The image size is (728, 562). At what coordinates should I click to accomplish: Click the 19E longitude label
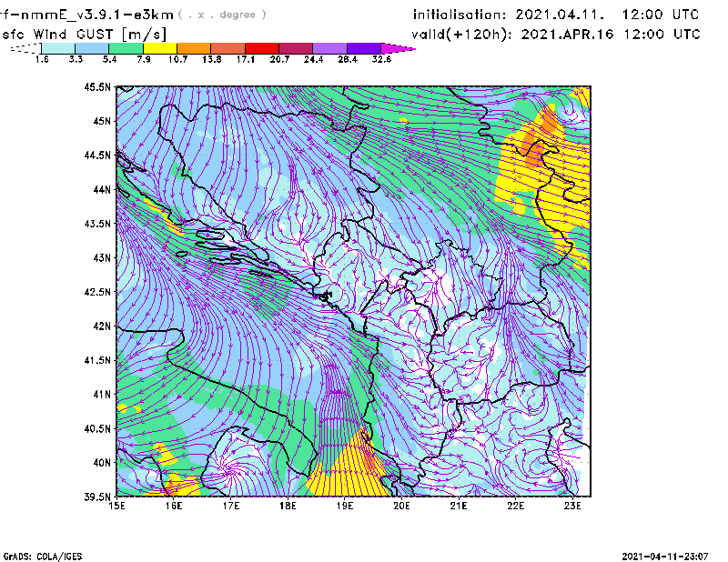[x=345, y=506]
